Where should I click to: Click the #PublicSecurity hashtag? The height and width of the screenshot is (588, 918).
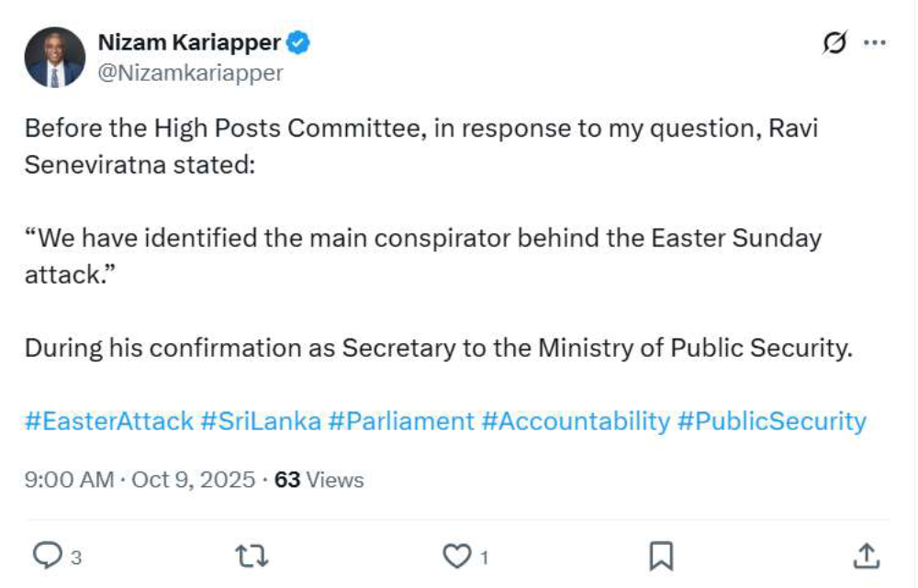(771, 421)
